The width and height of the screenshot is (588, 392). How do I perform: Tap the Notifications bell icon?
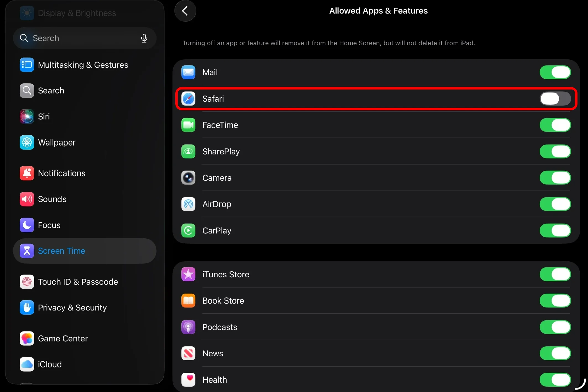coord(27,173)
